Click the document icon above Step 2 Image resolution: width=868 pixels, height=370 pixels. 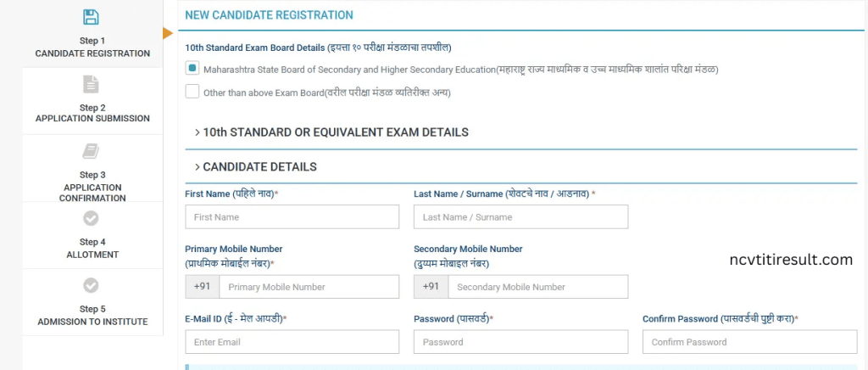tap(91, 84)
